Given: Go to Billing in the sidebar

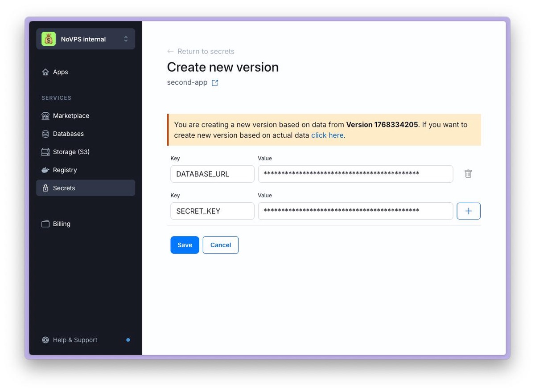Looking at the screenshot, I should pyautogui.click(x=62, y=224).
